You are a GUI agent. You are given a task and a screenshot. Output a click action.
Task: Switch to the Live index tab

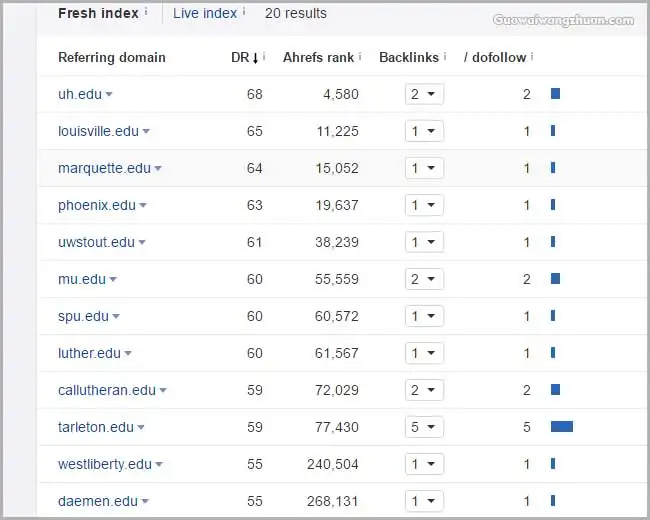(205, 13)
